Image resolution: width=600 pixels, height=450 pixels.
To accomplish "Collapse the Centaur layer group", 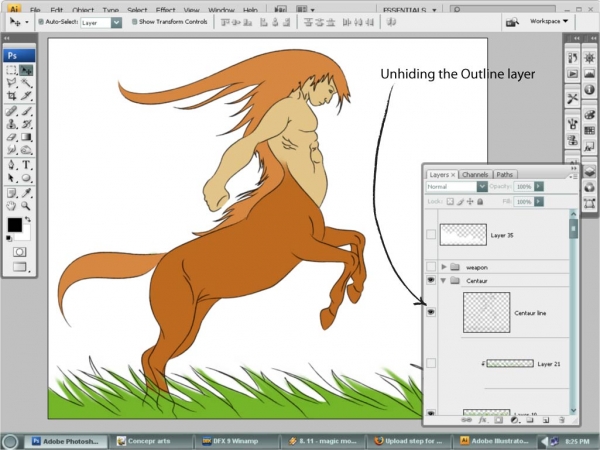I will click(443, 280).
